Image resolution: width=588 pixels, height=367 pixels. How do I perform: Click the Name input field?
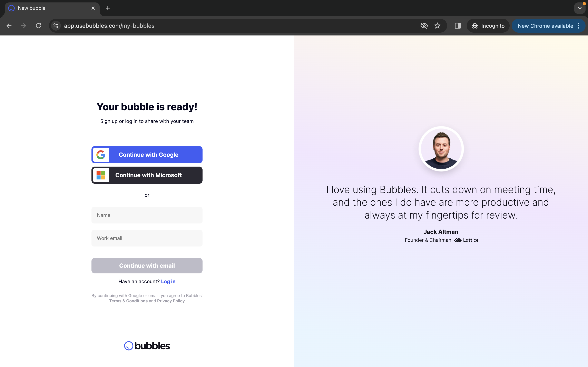point(147,215)
